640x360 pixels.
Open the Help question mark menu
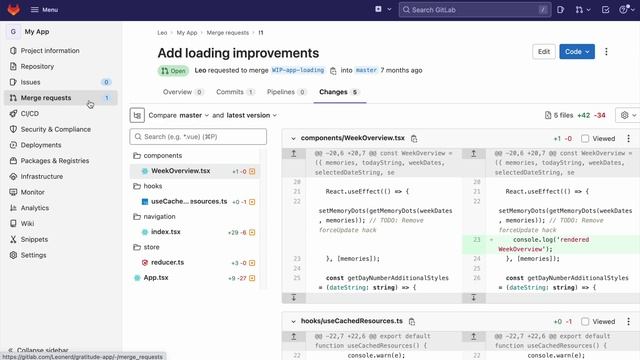[626, 10]
